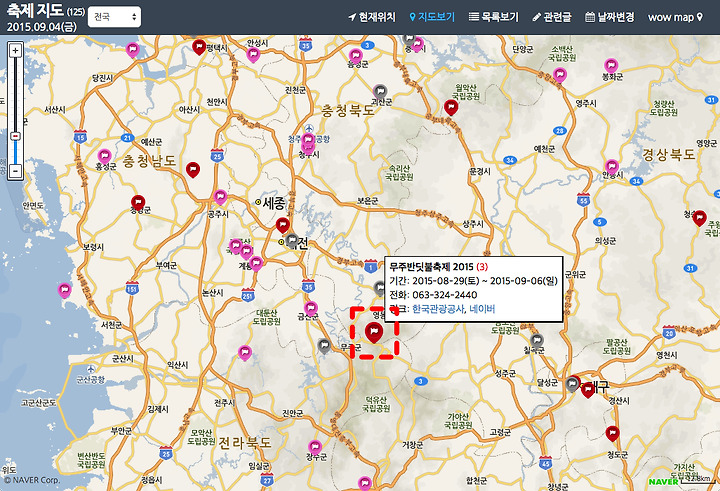Click the 경상북도 province label
Screen dimensions: 720x491
click(x=669, y=155)
